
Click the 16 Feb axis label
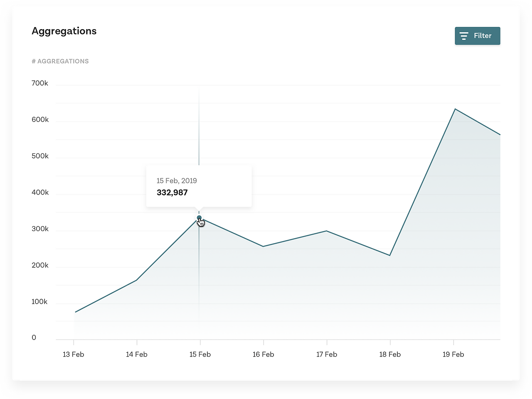point(264,355)
